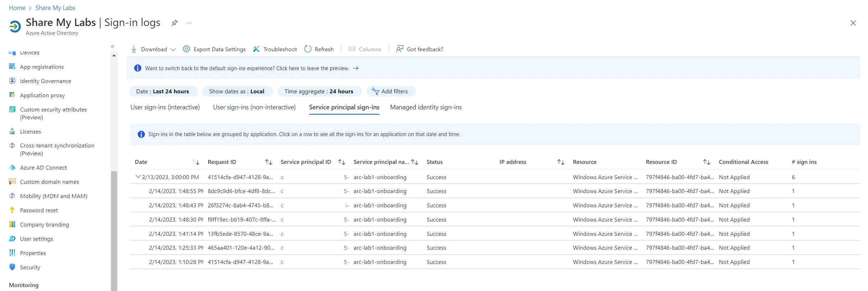The height and width of the screenshot is (291, 868).
Task: Open User sign-ins (non-interactive) tab
Action: [254, 107]
